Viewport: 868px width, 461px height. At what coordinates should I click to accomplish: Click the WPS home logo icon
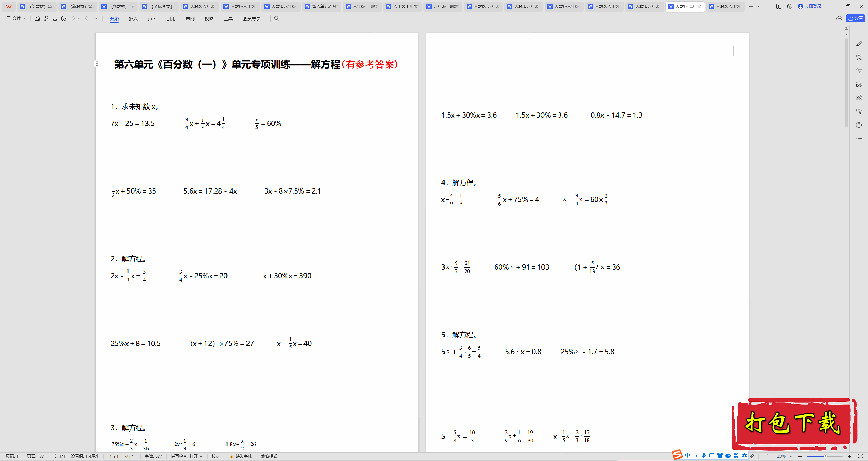click(x=9, y=6)
